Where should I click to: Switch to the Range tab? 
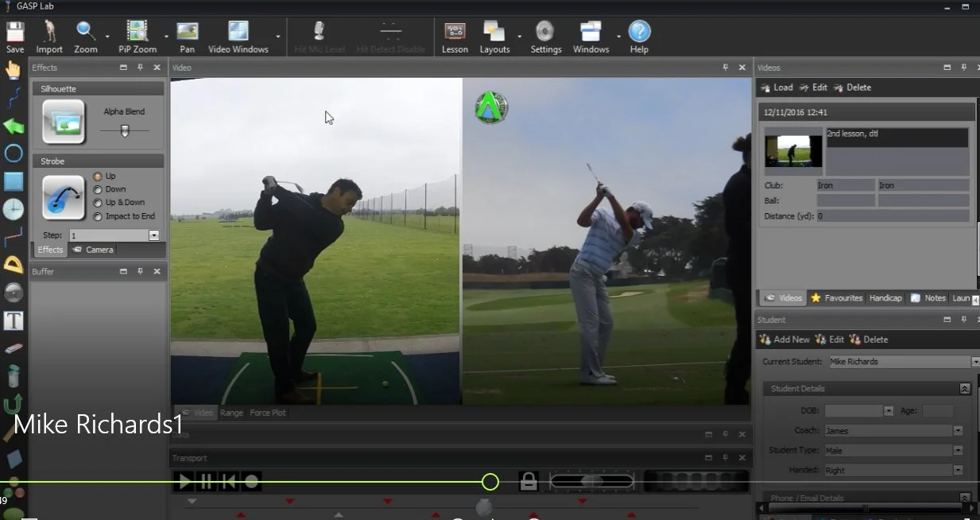point(231,413)
